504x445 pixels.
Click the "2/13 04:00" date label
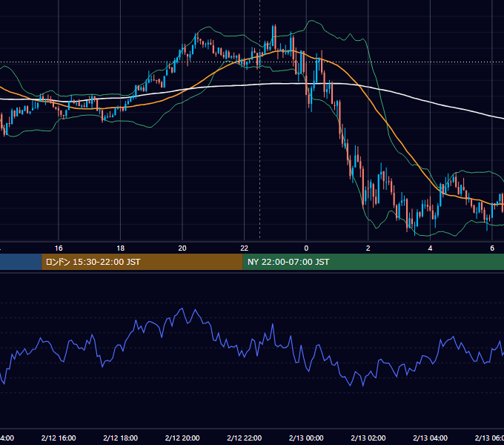pyautogui.click(x=430, y=438)
